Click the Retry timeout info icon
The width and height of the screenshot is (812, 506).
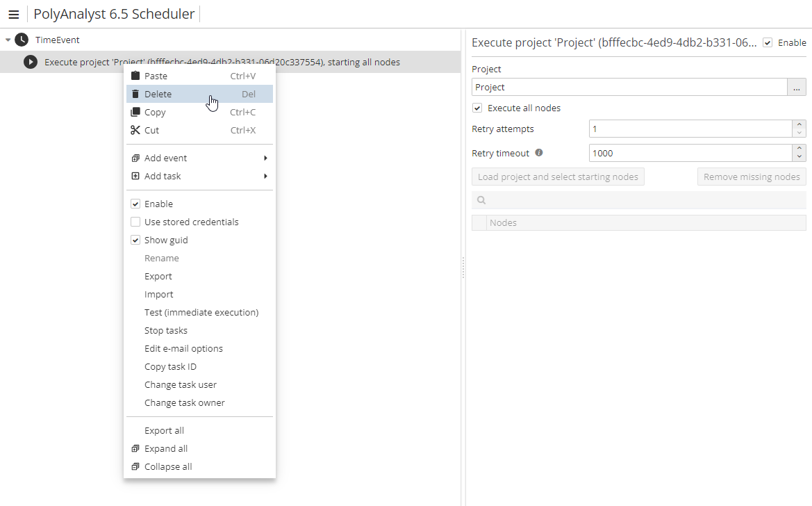(539, 153)
